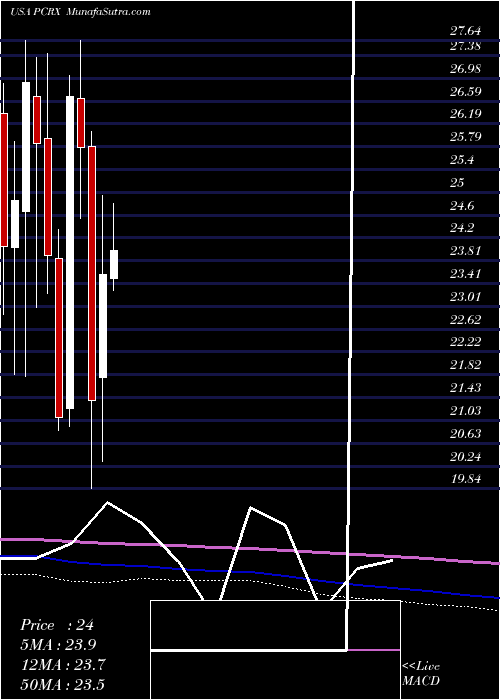Click the last white candlestick body

[114, 264]
